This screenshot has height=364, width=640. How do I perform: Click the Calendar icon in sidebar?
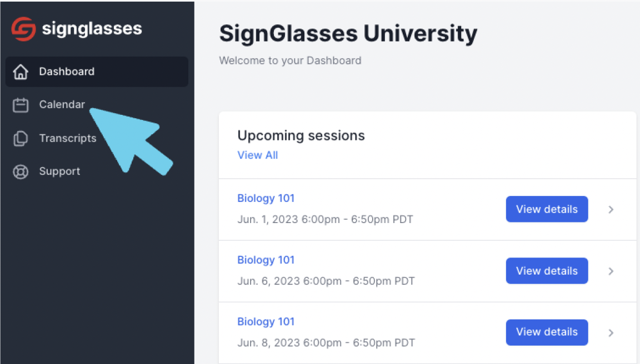tap(21, 105)
